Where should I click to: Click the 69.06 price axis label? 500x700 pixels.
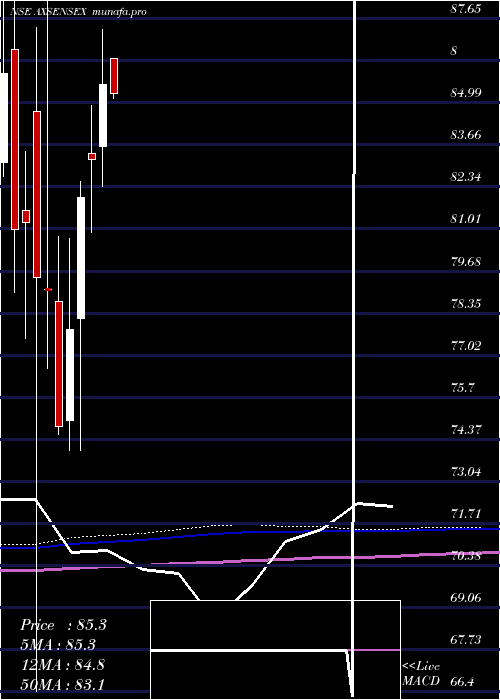coord(466,597)
